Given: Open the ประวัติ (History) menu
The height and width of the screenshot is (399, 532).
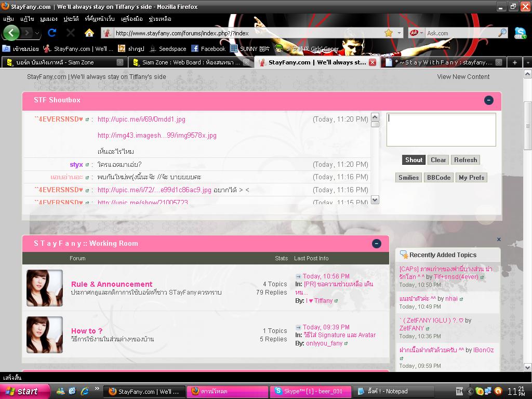Looking at the screenshot, I should pos(71,19).
